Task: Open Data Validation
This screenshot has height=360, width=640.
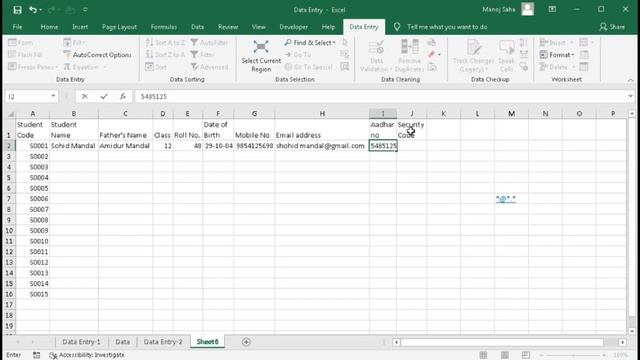Action: tap(376, 56)
